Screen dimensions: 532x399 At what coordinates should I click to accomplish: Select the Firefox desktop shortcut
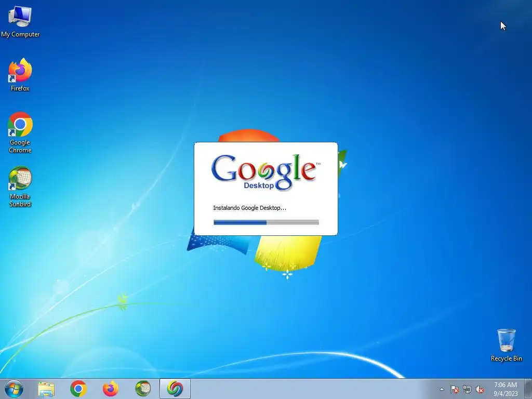pos(20,75)
